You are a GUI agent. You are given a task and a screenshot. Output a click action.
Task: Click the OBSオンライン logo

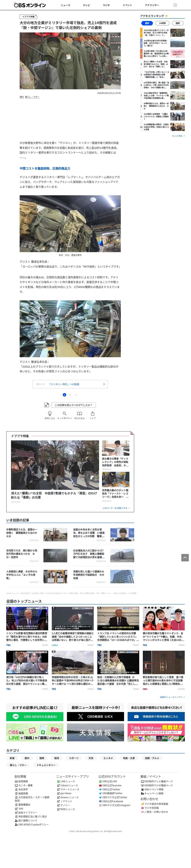30,5
